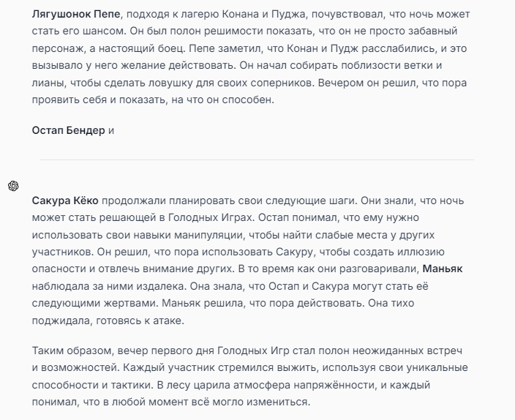Click the words атмосфера напряжённости

coord(304,385)
